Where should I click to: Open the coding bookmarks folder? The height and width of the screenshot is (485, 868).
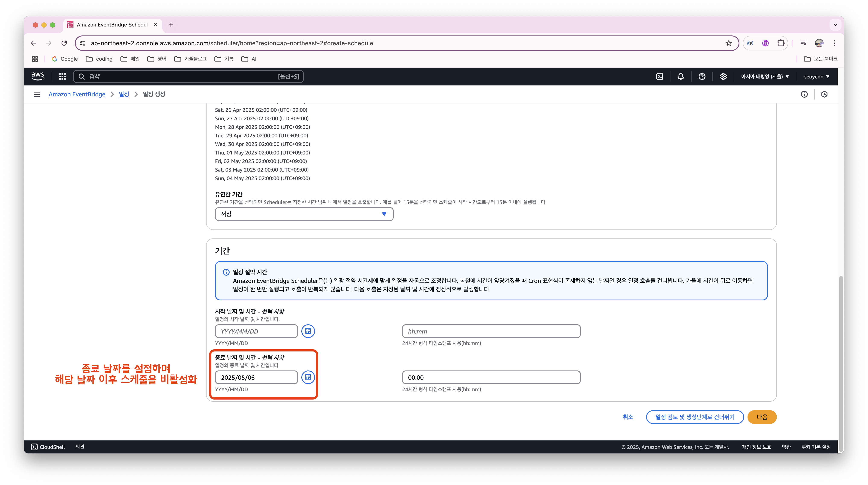tap(99, 59)
